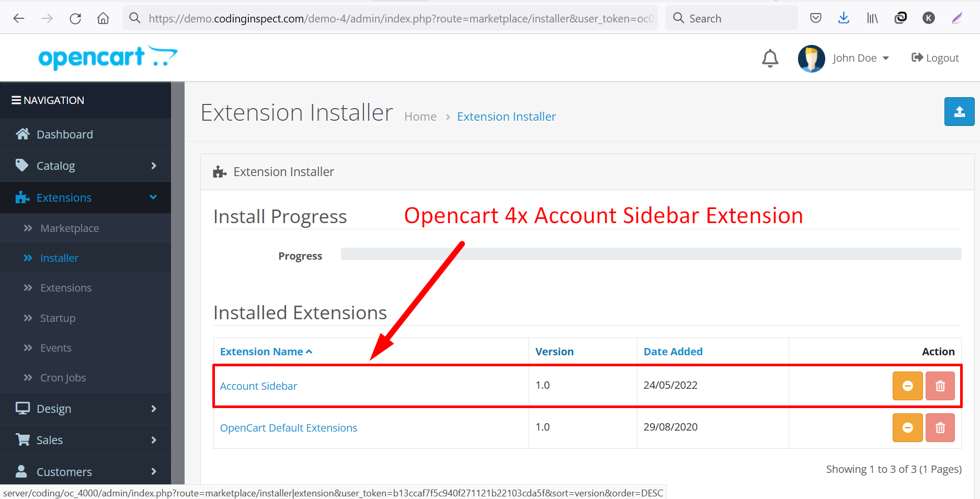Click the uninstall button for OpenCart Default Extensions

(907, 427)
